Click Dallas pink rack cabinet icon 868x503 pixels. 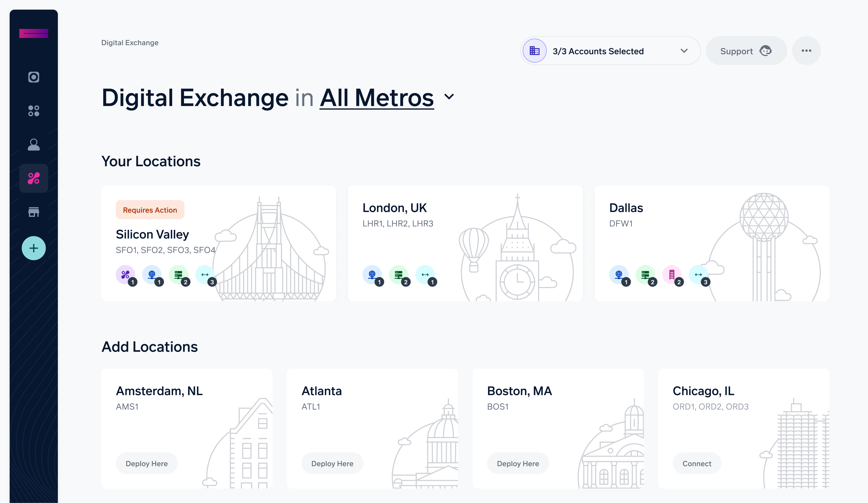(x=672, y=275)
